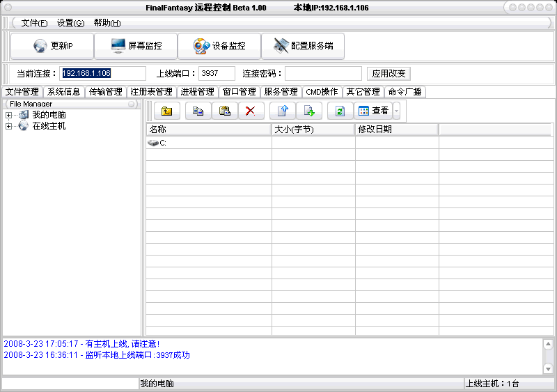Click the upload file icon
The width and height of the screenshot is (557, 392).
coord(283,111)
